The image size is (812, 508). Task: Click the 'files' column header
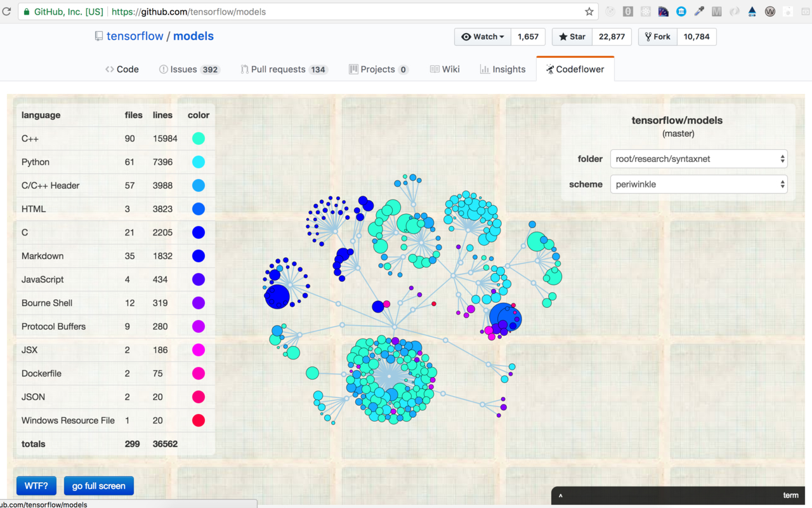point(134,115)
